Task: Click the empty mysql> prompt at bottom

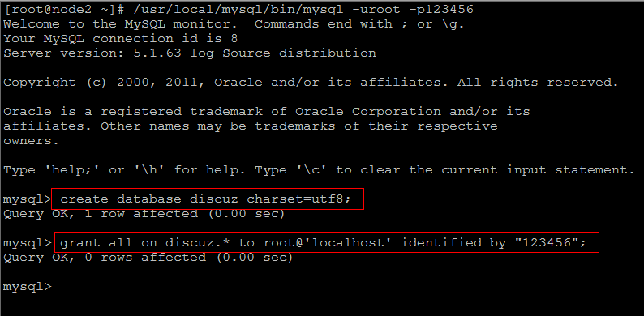Action: point(28,287)
